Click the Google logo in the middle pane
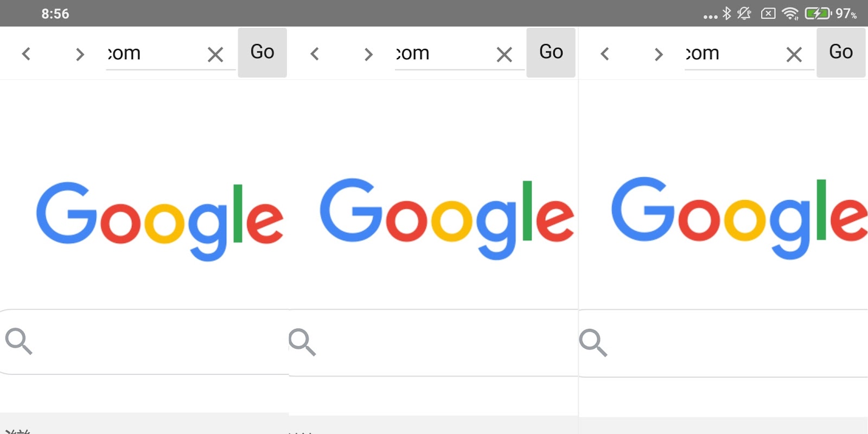 447,219
